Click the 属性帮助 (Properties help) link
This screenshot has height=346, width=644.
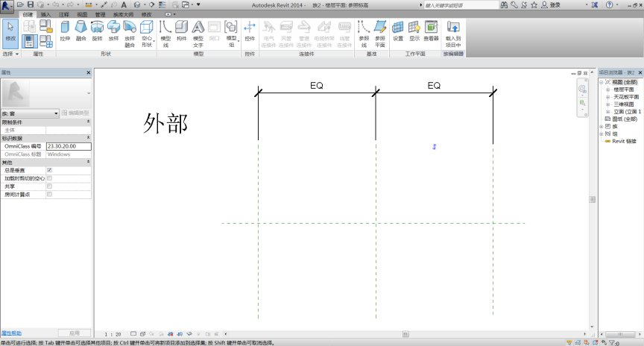[x=11, y=333]
